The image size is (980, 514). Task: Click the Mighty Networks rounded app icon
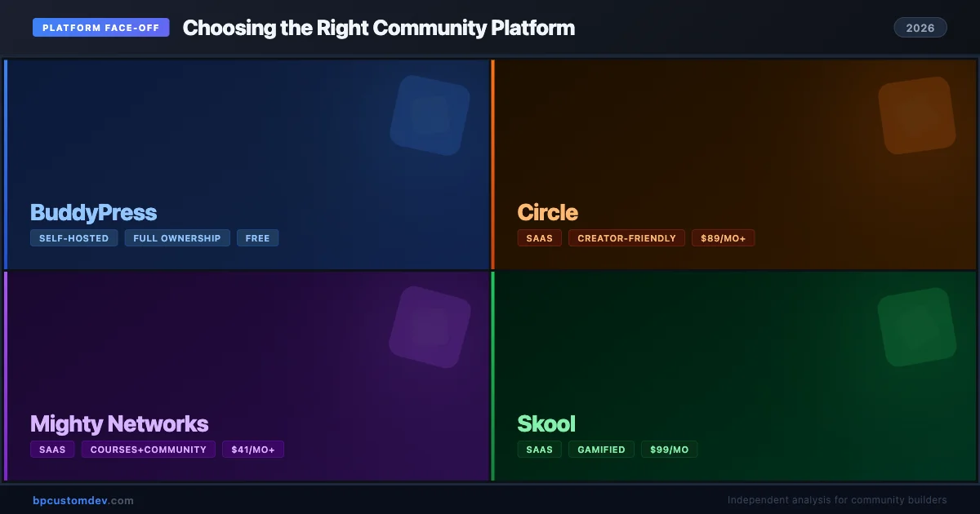[430, 326]
